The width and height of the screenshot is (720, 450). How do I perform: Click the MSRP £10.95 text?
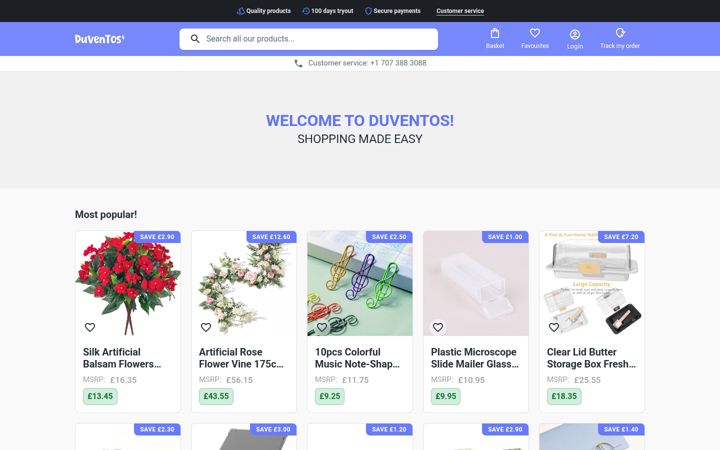(458, 380)
